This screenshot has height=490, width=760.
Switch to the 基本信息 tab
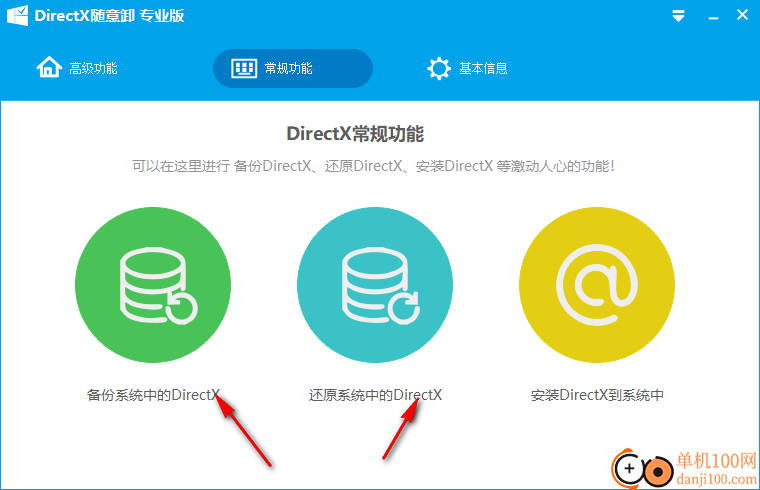point(468,68)
